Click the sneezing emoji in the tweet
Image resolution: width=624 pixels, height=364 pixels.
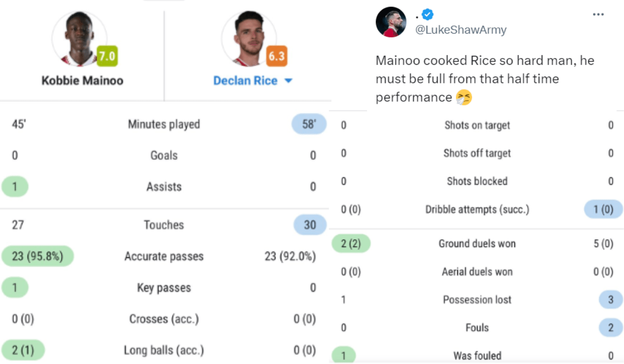point(464,97)
